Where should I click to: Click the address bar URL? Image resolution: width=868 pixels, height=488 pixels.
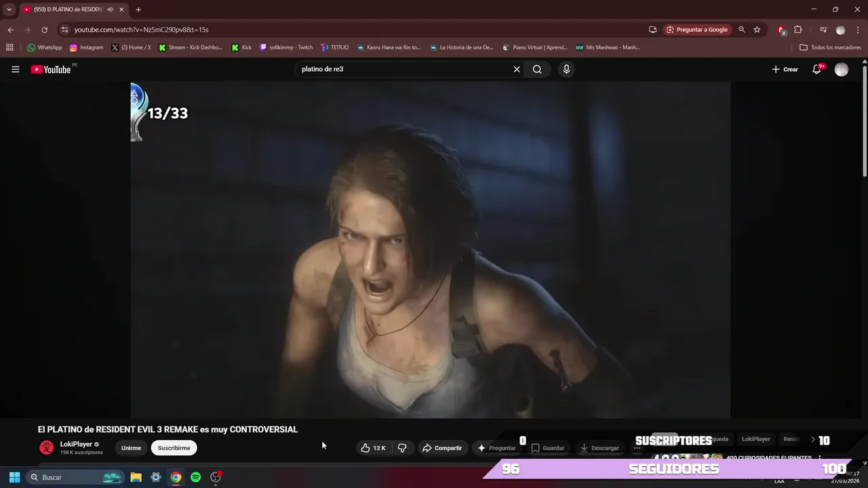pyautogui.click(x=141, y=30)
